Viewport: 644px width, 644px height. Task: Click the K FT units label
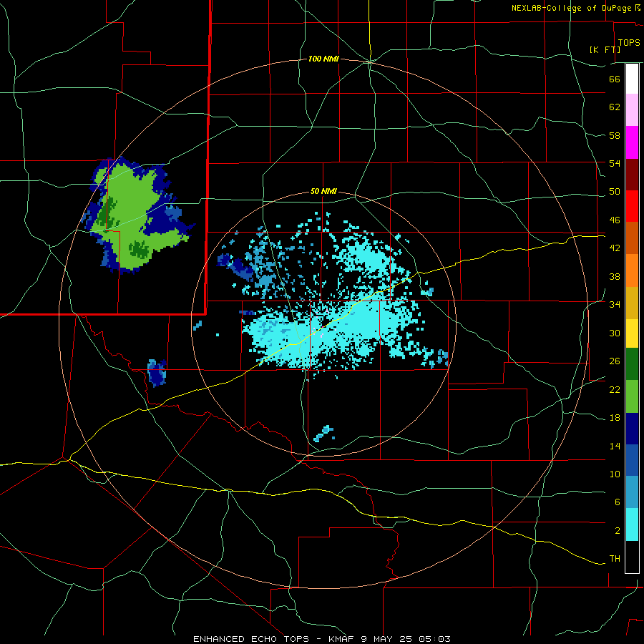[x=605, y=49]
